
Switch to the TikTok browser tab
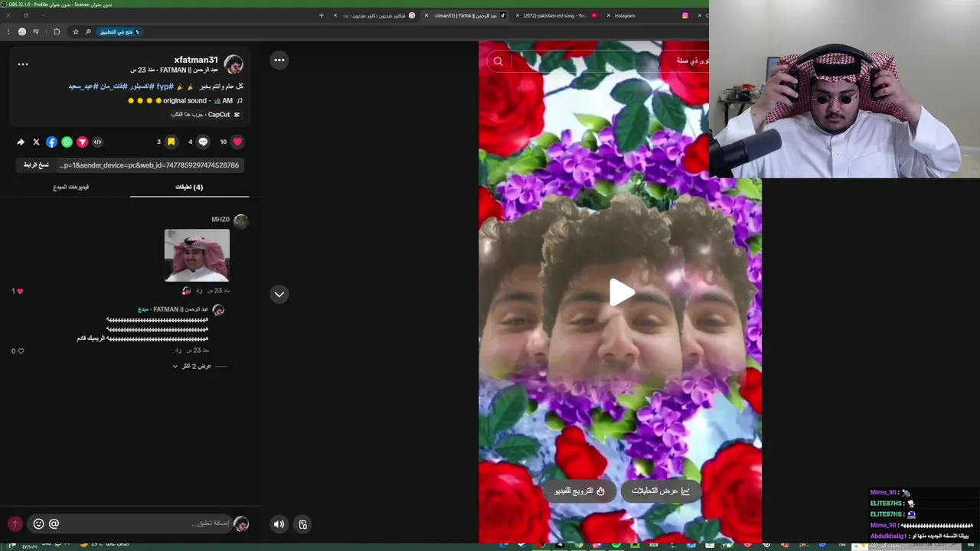coord(466,15)
